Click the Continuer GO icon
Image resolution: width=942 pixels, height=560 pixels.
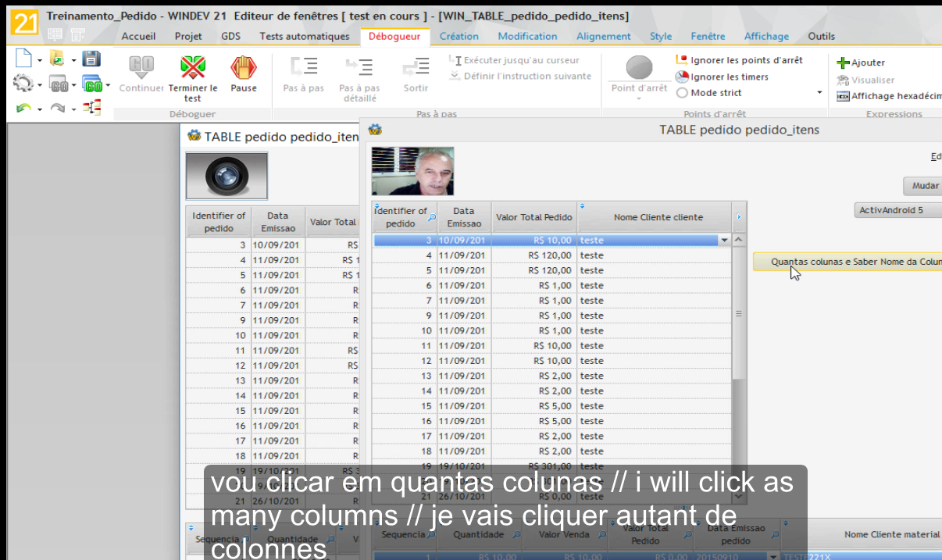(x=141, y=67)
